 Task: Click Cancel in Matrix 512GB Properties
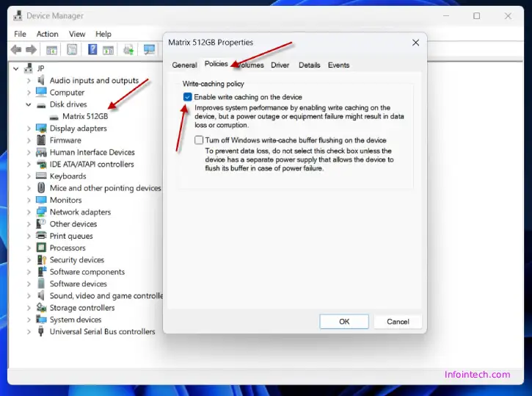click(398, 321)
